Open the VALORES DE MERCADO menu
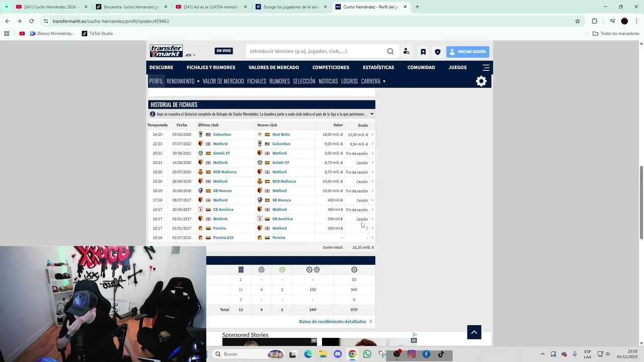This screenshot has height=362, width=644. [274, 67]
